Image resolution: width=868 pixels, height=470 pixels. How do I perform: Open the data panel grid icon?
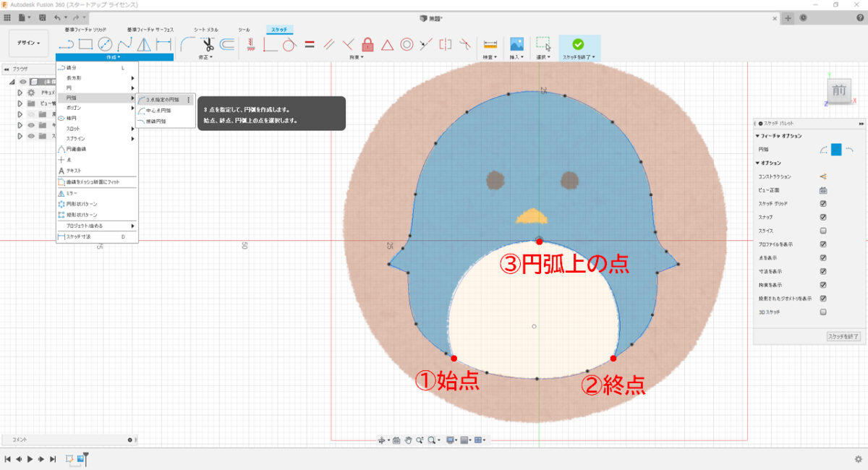7,17
